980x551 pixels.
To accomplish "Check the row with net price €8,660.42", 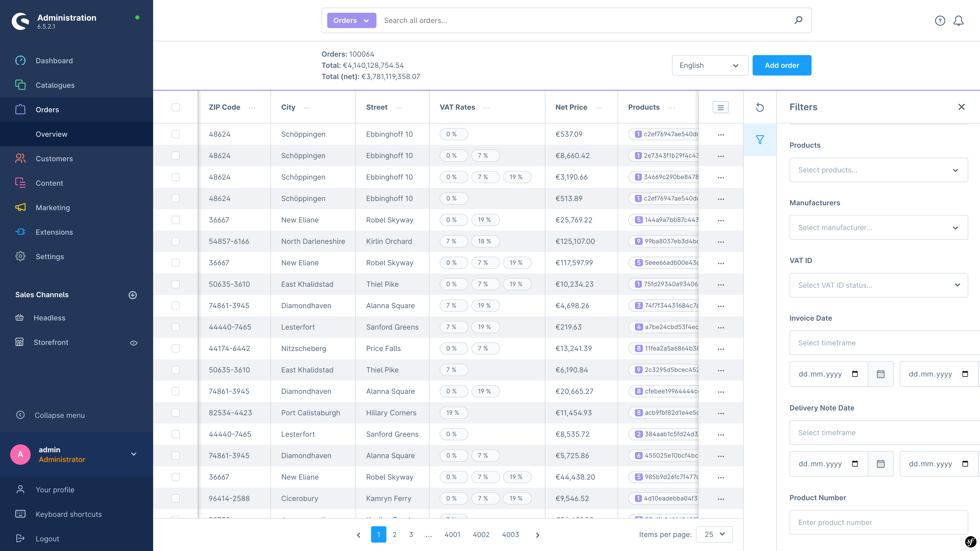I will pyautogui.click(x=175, y=156).
